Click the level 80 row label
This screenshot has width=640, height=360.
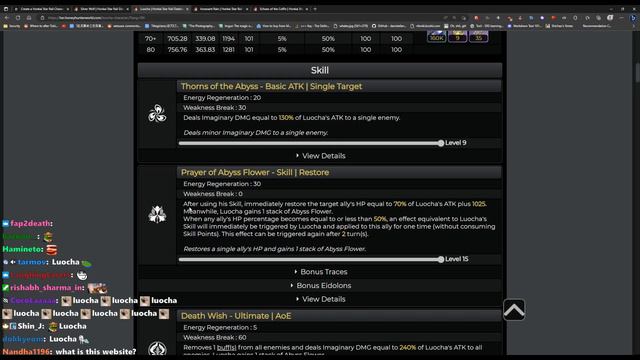[x=150, y=50]
